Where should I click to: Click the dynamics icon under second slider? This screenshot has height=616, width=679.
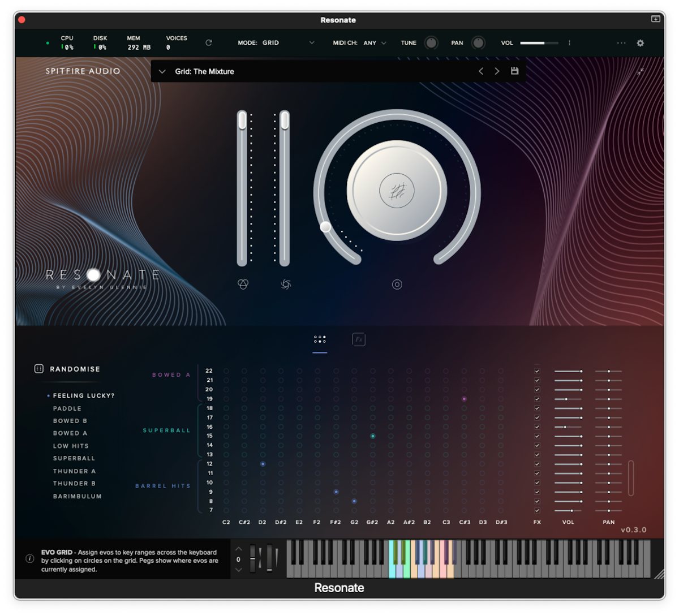(286, 285)
